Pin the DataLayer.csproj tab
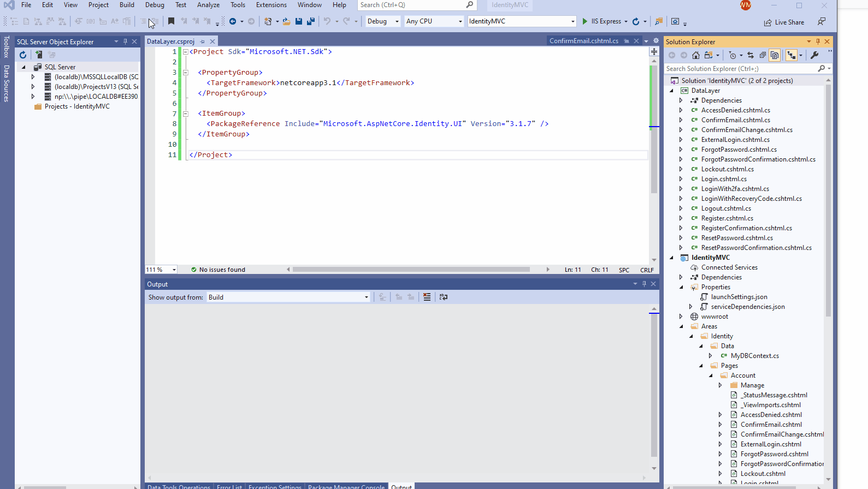This screenshot has height=489, width=868. (x=202, y=41)
